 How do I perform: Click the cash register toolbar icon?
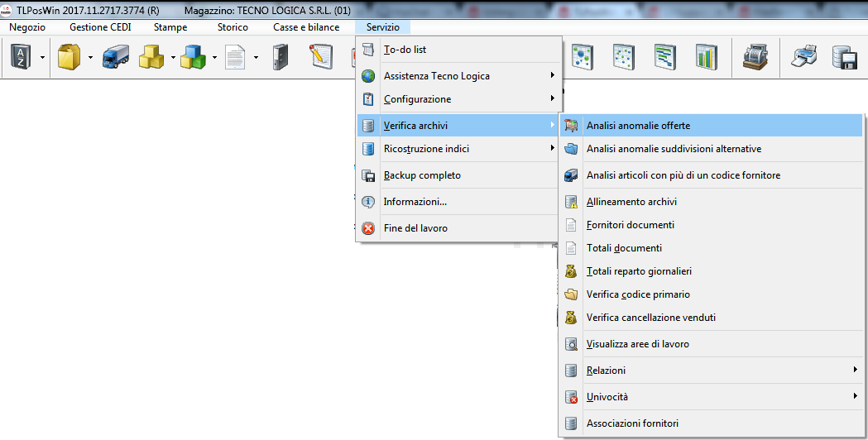click(x=753, y=57)
